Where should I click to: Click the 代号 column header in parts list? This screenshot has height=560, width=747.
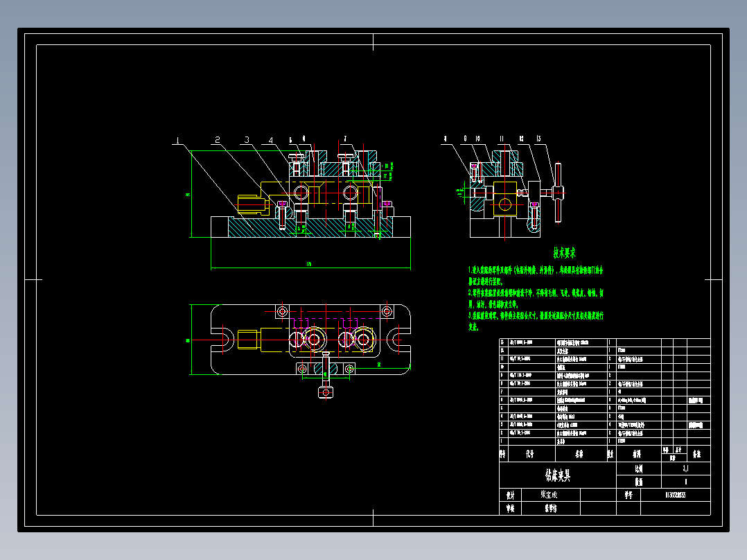pos(529,454)
